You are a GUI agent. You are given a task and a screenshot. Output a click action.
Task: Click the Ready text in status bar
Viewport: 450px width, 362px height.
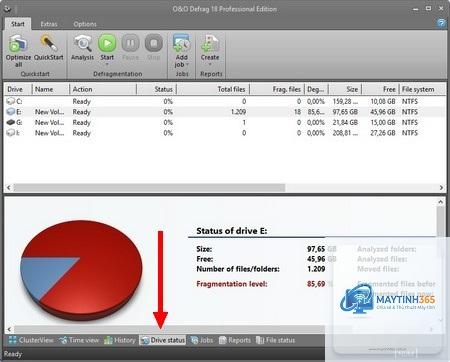[13, 354]
